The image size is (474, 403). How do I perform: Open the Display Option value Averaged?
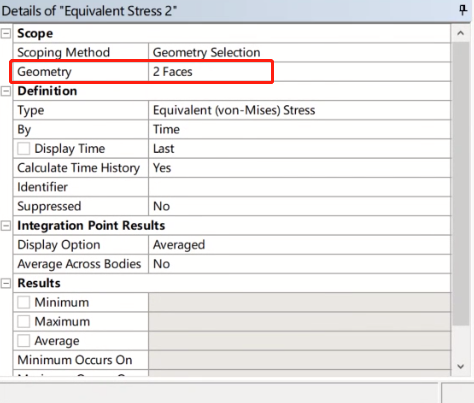(299, 245)
